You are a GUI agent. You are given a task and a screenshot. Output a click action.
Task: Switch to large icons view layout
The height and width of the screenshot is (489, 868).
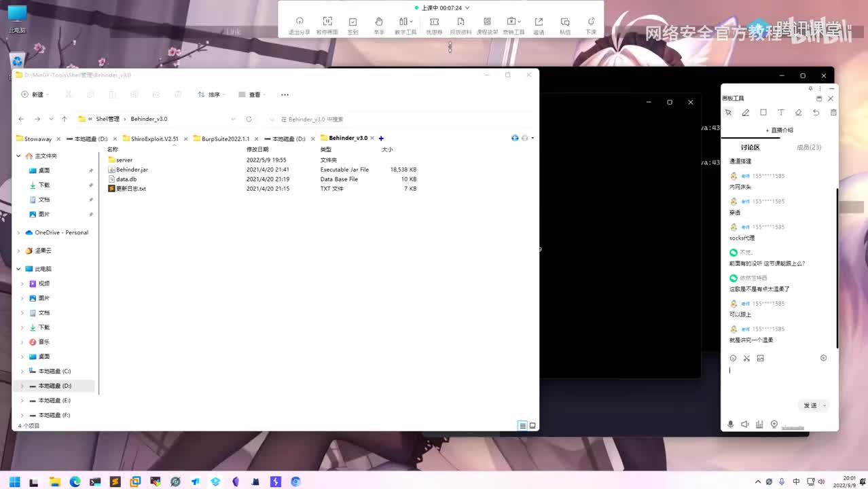click(x=532, y=426)
